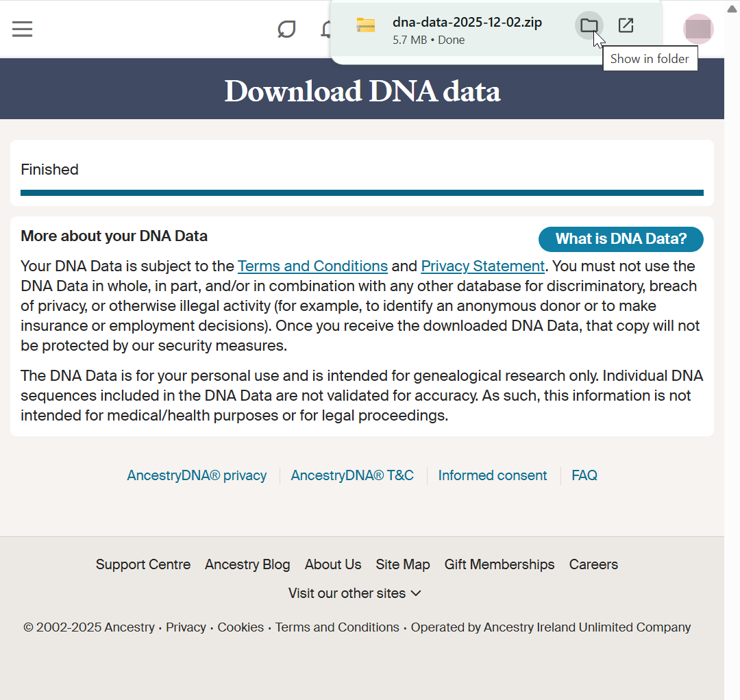
Task: Click the 5.7 MB • Done status
Action: click(x=428, y=40)
